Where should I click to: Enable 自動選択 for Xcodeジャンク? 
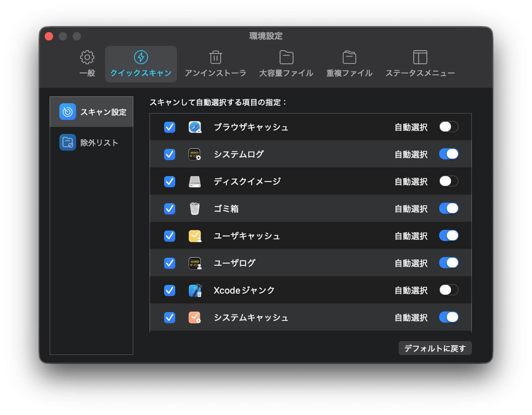(x=449, y=290)
